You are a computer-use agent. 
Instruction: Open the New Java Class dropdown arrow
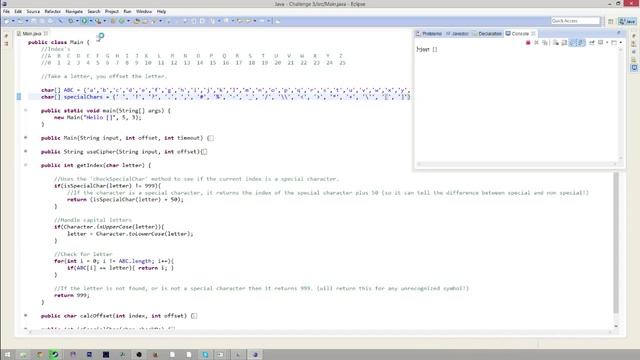tap(128, 21)
